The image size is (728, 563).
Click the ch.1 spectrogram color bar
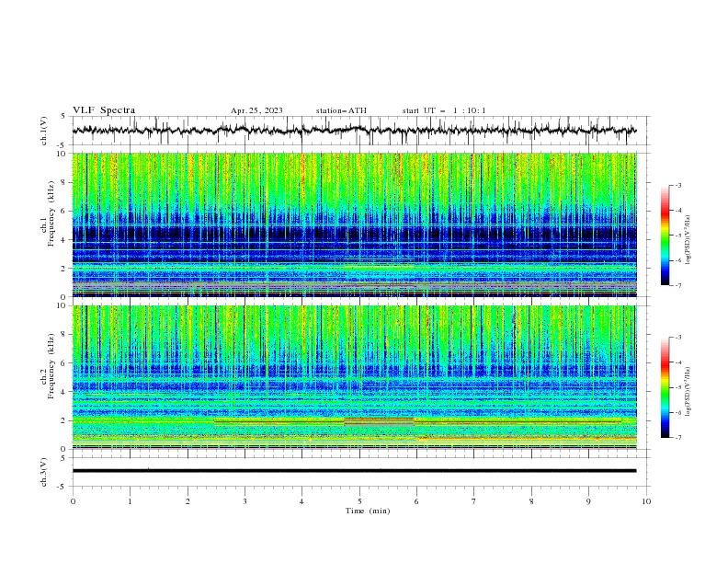(x=665, y=236)
